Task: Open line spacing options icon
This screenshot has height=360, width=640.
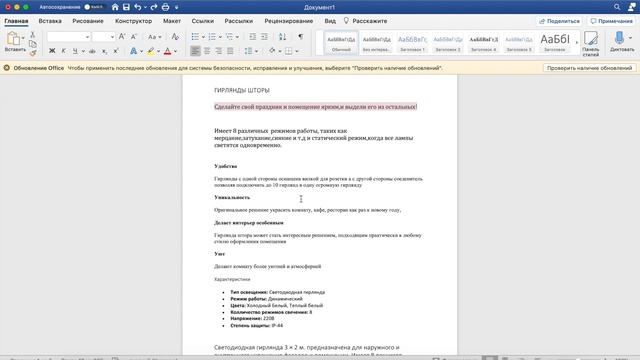Action: coord(248,51)
